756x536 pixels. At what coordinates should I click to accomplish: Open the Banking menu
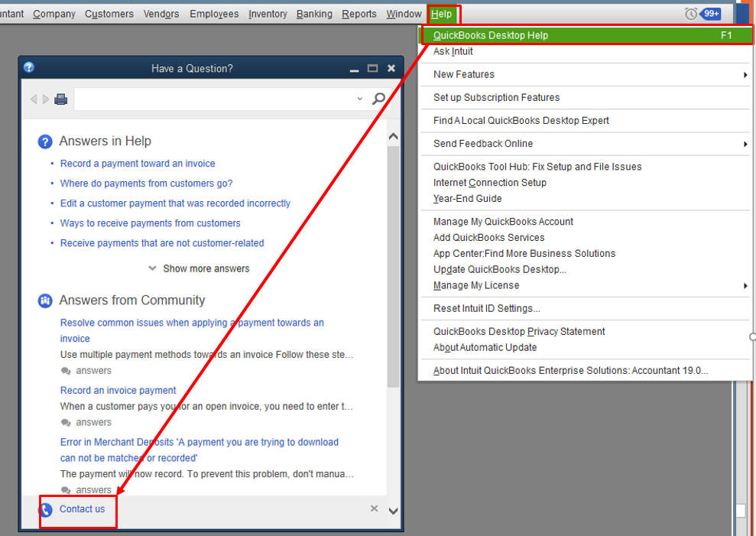coord(314,14)
